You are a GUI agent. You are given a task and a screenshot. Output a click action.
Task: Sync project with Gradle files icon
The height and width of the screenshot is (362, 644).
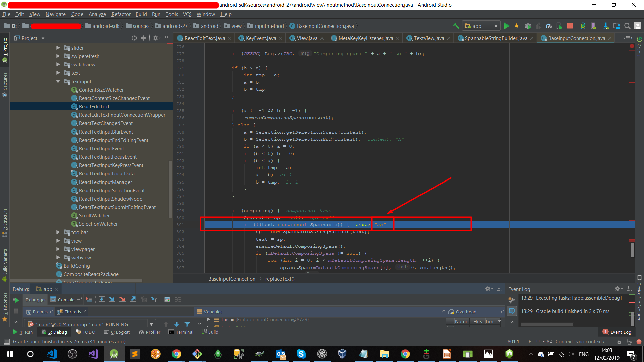(583, 26)
